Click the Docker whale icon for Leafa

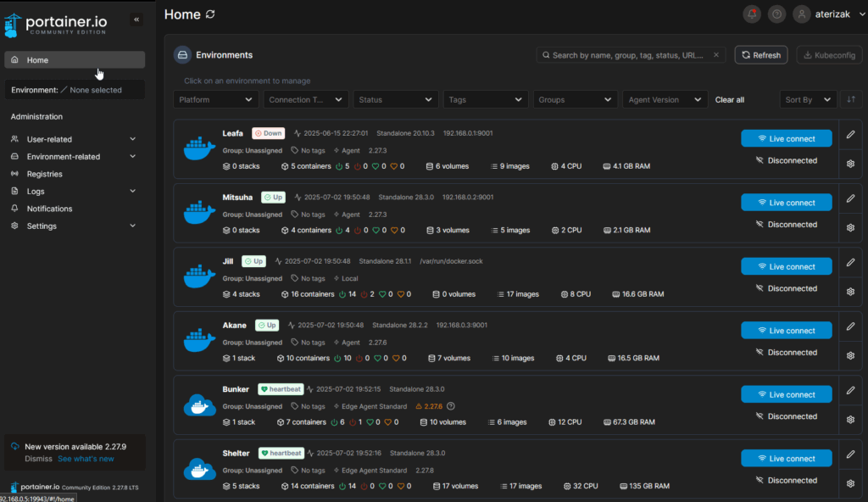point(199,148)
